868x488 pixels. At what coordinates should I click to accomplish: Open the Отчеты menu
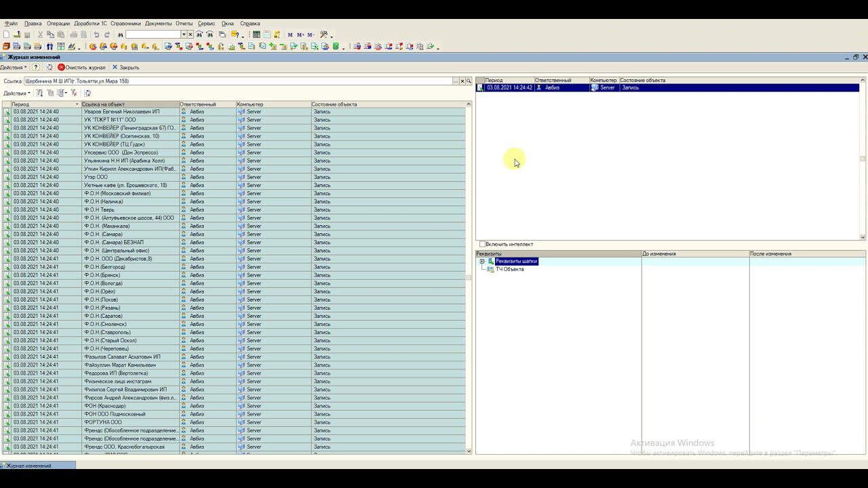(184, 24)
